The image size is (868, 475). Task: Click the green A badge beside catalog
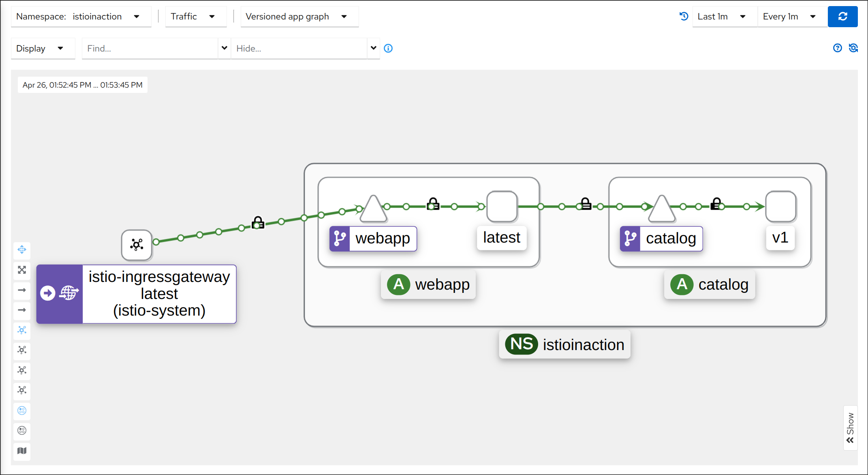pyautogui.click(x=682, y=284)
